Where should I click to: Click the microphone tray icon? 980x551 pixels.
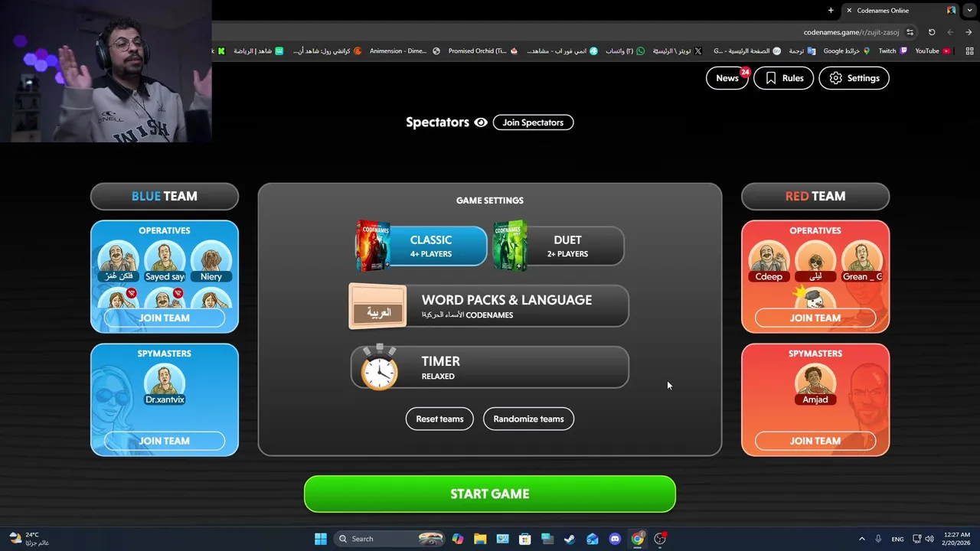click(x=879, y=539)
